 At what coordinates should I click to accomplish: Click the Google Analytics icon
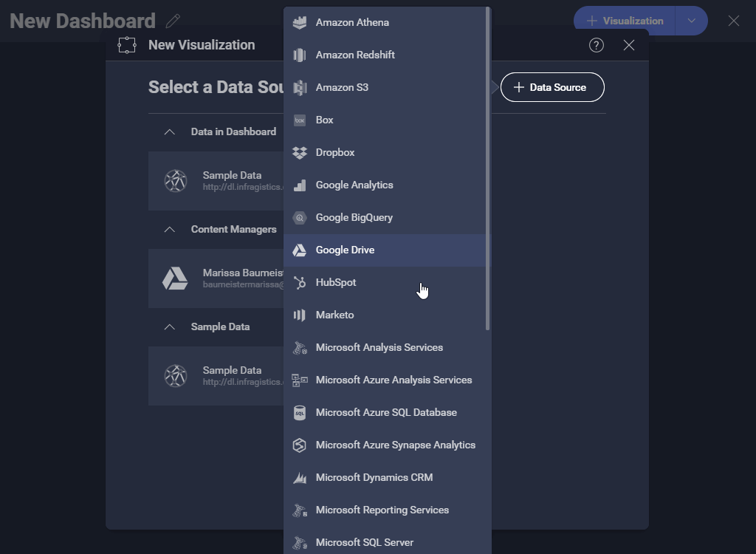click(x=300, y=185)
